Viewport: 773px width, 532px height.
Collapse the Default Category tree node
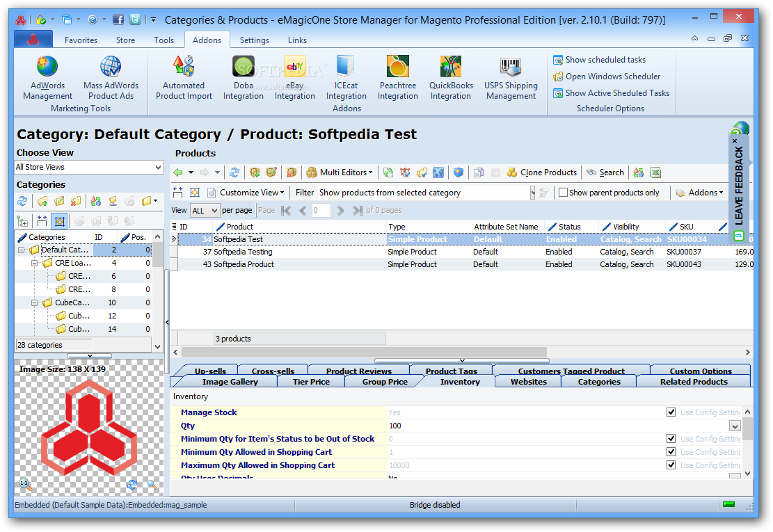pyautogui.click(x=21, y=250)
